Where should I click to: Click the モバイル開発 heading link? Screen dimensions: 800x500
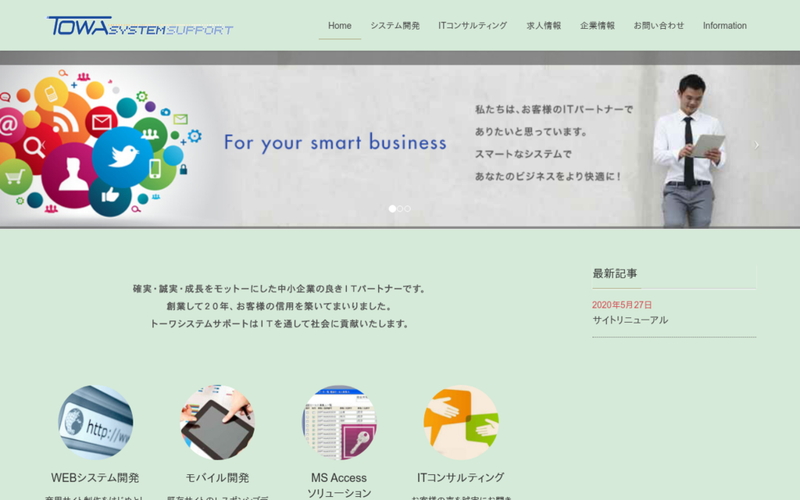pyautogui.click(x=217, y=478)
